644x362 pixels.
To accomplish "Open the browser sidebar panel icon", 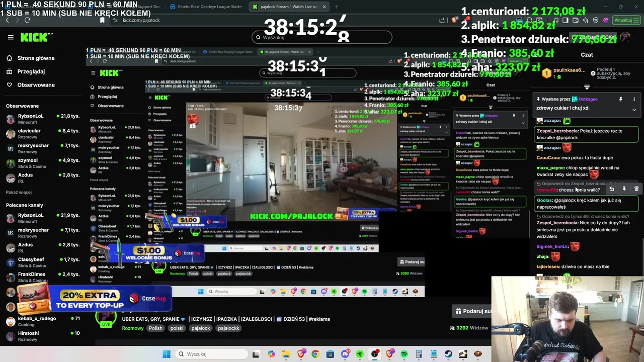I will (x=565, y=20).
